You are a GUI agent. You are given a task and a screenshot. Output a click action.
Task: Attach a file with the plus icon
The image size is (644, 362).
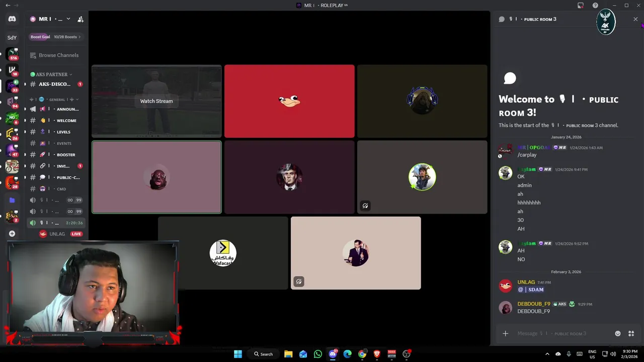[x=506, y=333]
